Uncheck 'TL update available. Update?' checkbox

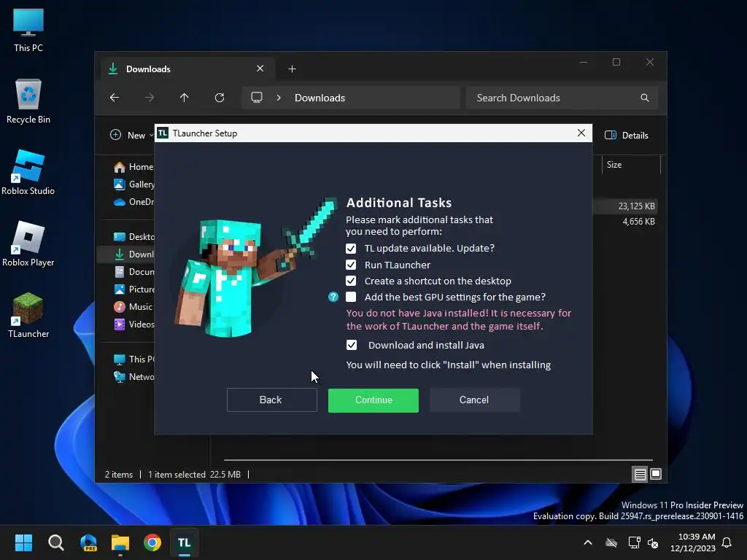click(351, 249)
